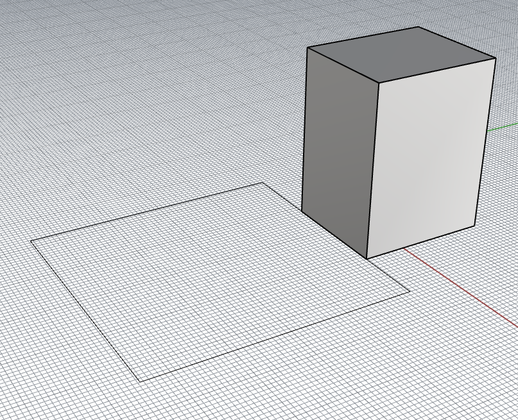Click the top-right corner of the box

pos(494,58)
